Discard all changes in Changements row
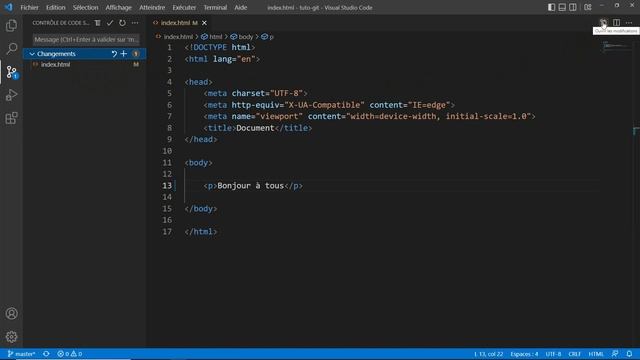Viewport: 640px width, 360px height. click(114, 54)
